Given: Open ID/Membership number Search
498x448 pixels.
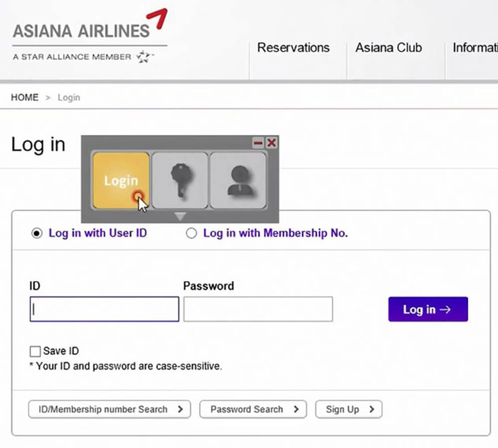Looking at the screenshot, I should (110, 410).
